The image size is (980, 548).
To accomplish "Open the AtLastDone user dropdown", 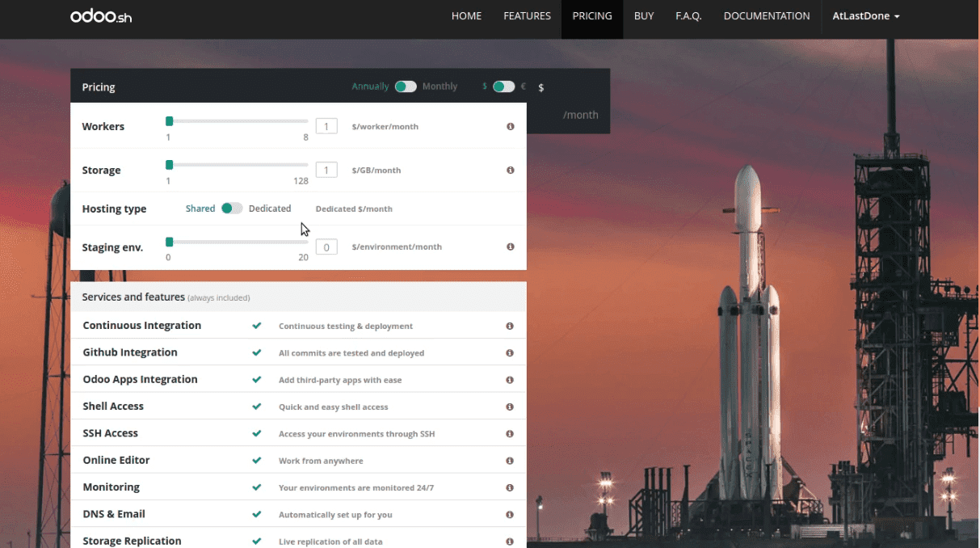I will (866, 16).
